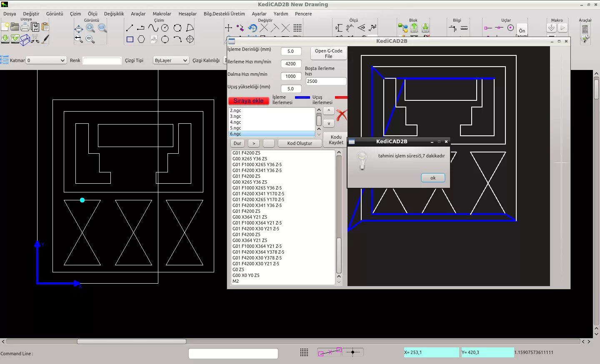
Task: Move list item down with v button
Action: (x=329, y=124)
